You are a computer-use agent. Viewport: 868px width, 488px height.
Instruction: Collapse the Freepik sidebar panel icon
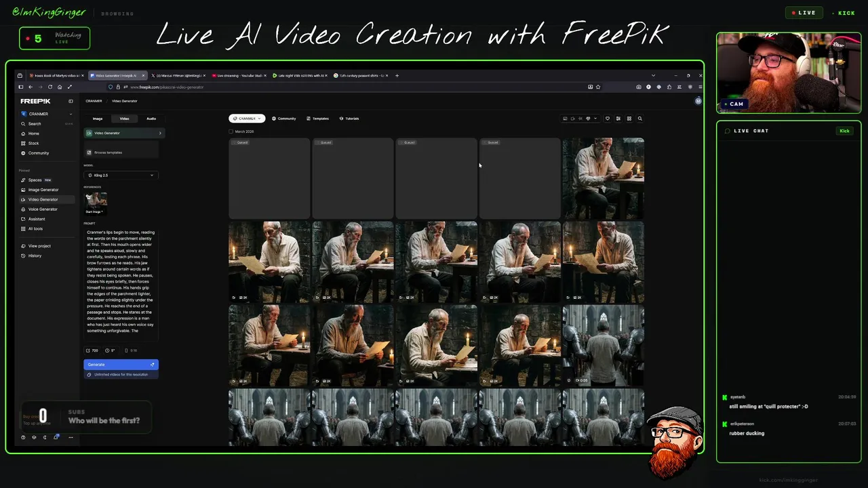[71, 101]
